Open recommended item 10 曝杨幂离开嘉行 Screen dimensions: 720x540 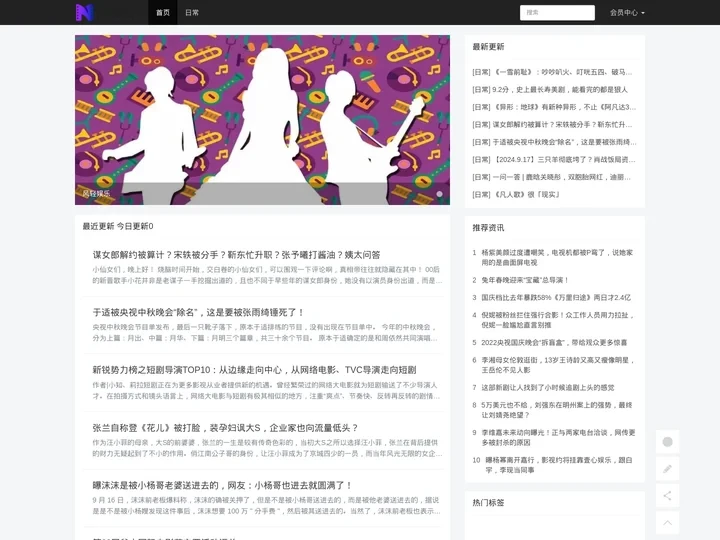[x=559, y=465]
